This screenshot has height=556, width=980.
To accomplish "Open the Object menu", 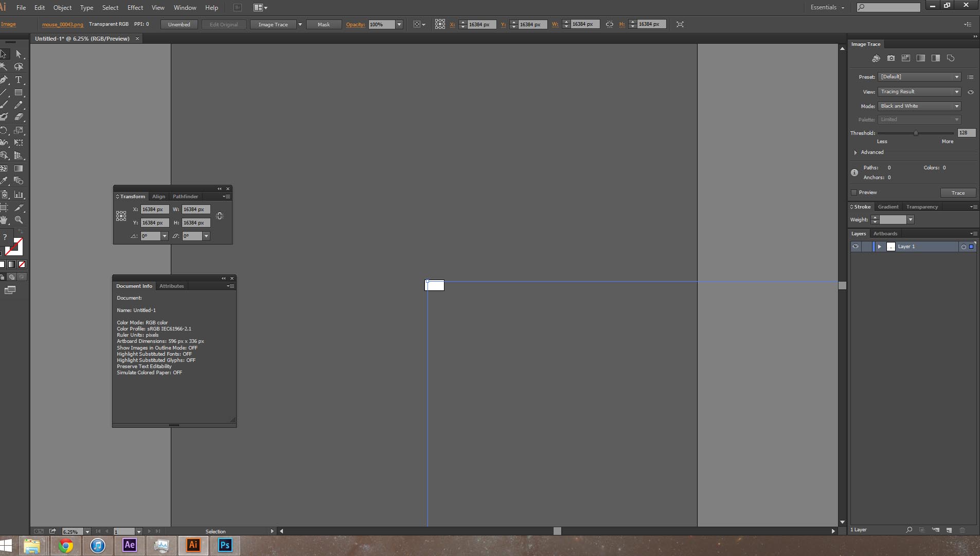I will (x=62, y=8).
